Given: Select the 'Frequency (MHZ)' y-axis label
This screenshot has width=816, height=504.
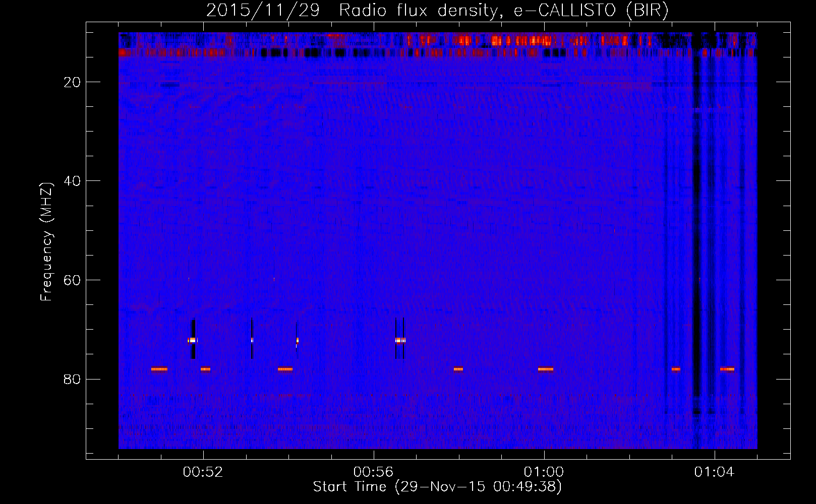Looking at the screenshot, I should tap(46, 242).
